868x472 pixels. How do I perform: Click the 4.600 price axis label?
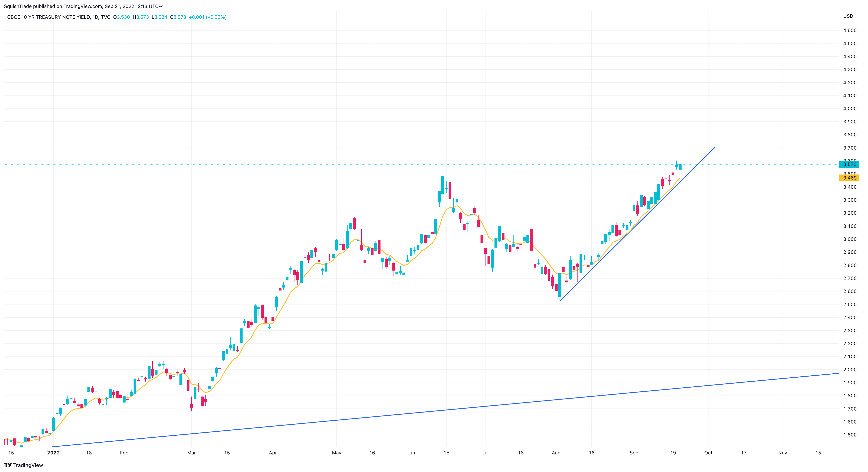pyautogui.click(x=850, y=30)
